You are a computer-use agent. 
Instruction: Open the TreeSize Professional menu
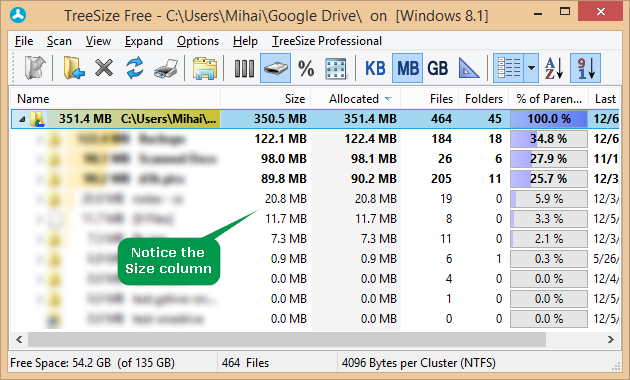327,41
